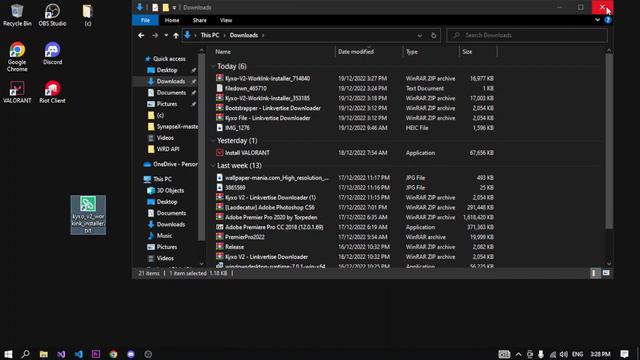640x360 pixels.
Task: Expand breadcrumb chevron after This PC
Action: pyautogui.click(x=224, y=36)
